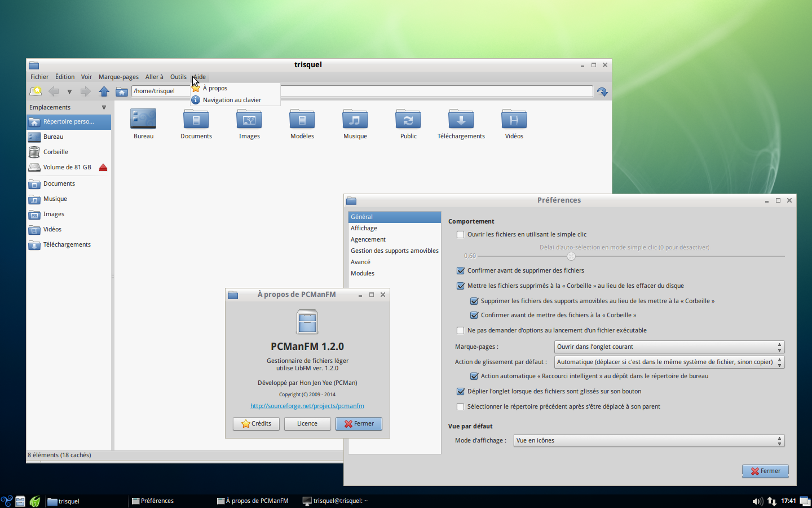Choose Navigation au clavier menu entry
The height and width of the screenshot is (508, 812).
pyautogui.click(x=235, y=100)
